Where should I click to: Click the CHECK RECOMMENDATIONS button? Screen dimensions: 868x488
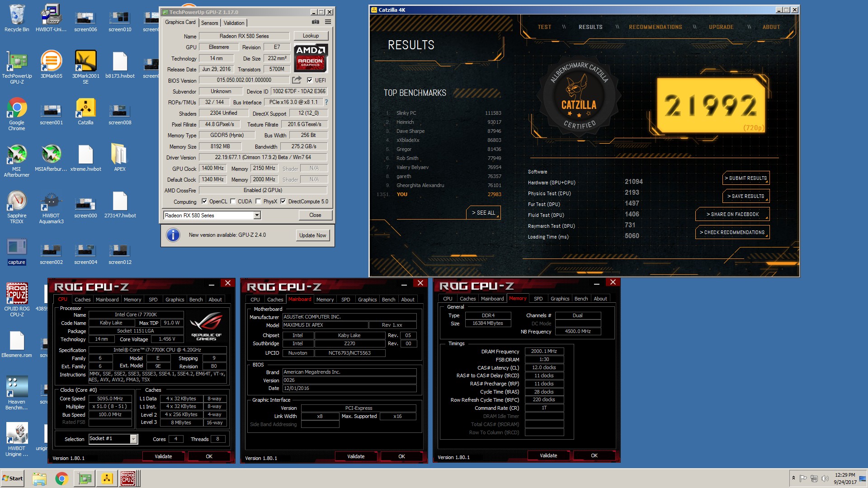click(732, 232)
